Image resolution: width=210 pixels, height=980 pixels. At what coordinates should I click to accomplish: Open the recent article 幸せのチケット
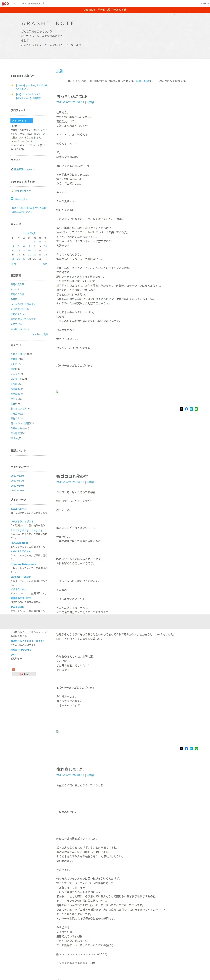coord(19,314)
